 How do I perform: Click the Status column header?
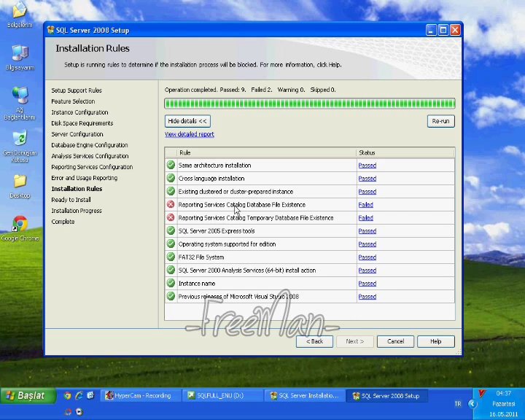tap(405, 152)
